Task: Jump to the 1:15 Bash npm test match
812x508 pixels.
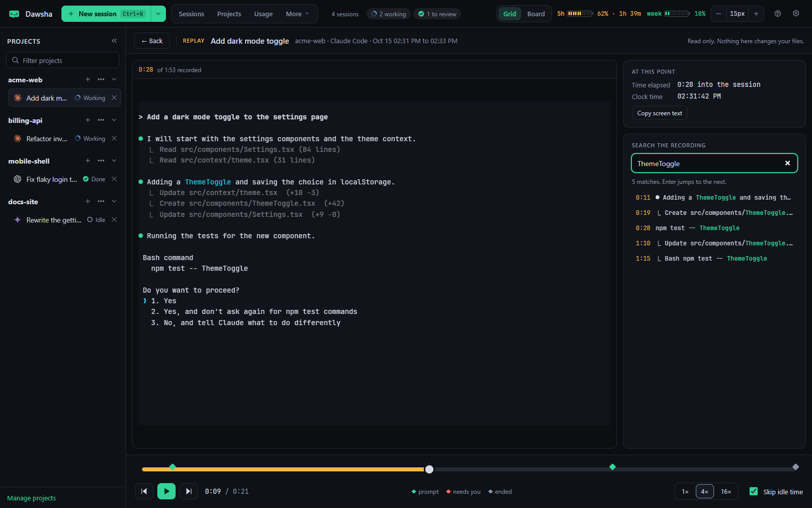Action: pyautogui.click(x=714, y=259)
